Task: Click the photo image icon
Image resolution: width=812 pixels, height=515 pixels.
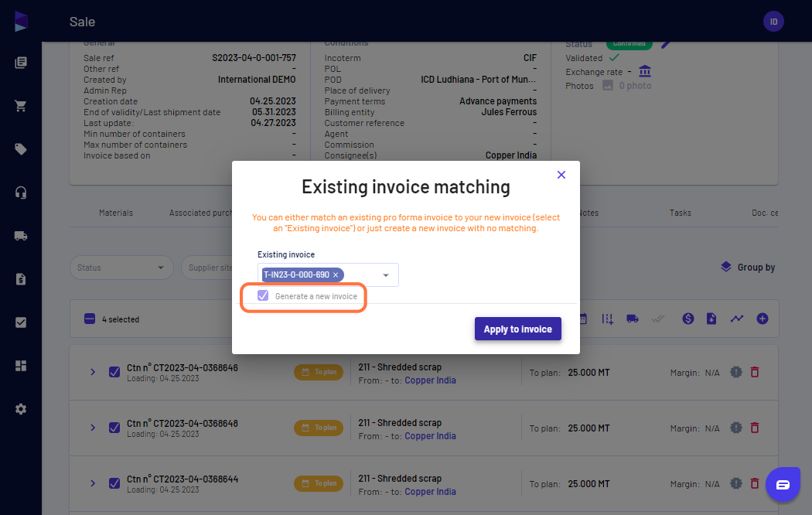Action: [x=607, y=85]
